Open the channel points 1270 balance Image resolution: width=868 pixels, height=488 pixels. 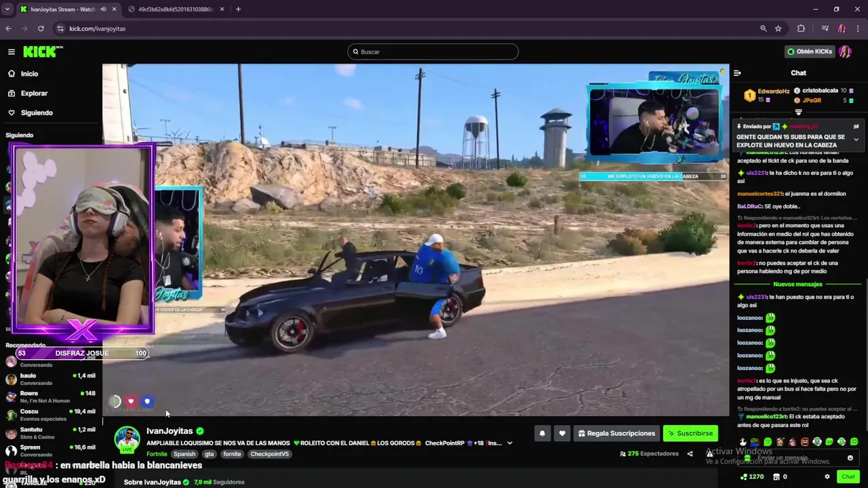tap(752, 476)
